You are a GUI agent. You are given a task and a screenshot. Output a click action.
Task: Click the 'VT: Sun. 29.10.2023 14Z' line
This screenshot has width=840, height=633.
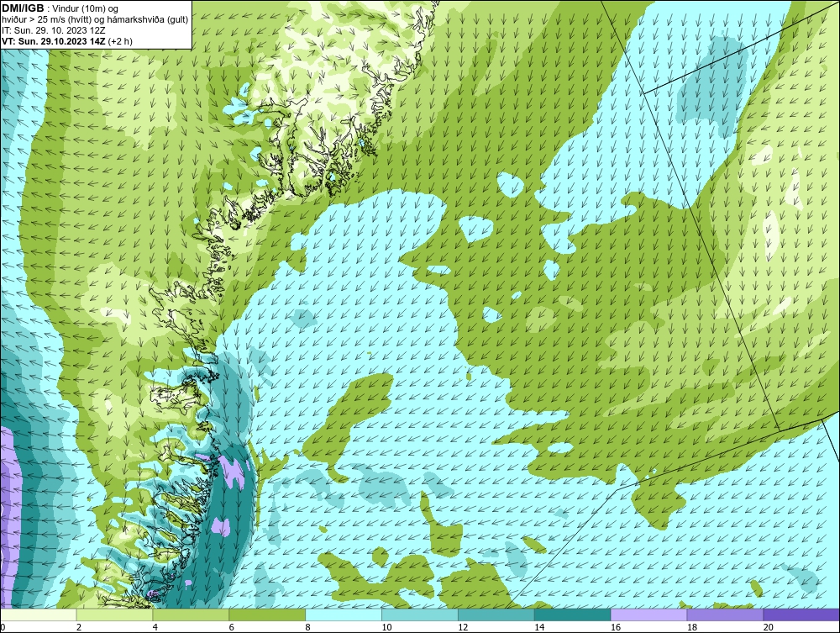[67, 41]
